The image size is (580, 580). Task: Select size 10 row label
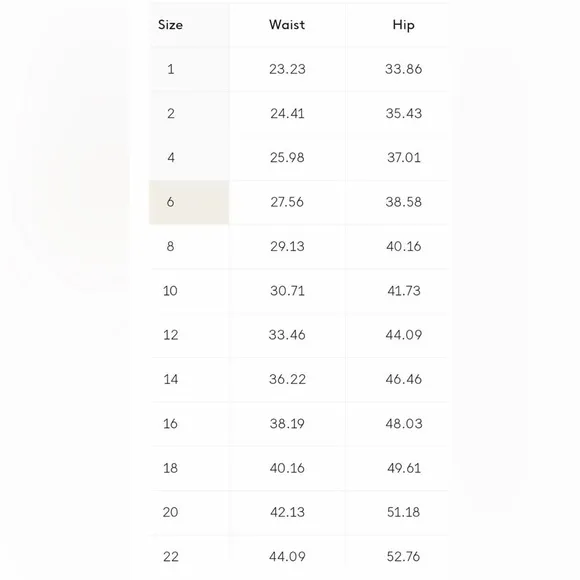click(x=170, y=291)
